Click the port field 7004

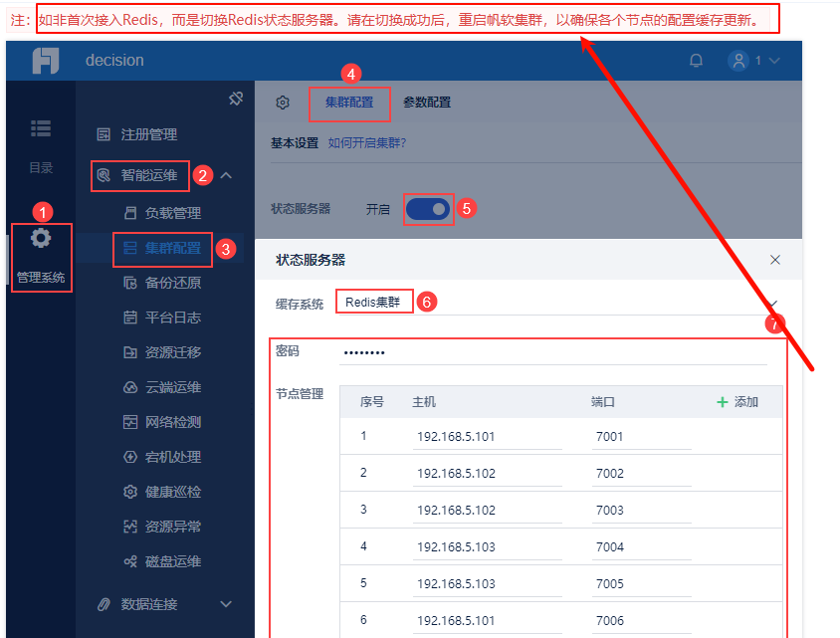pos(642,547)
